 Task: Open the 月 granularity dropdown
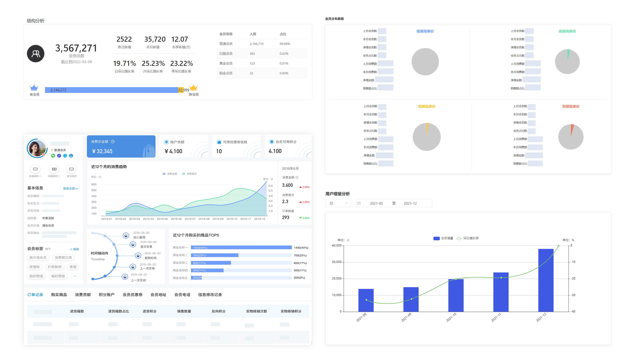[x=338, y=203]
